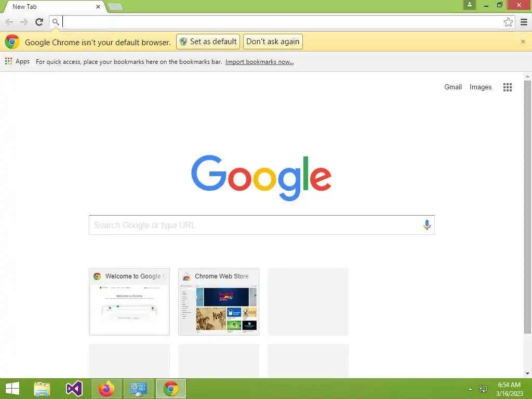Switch to Firefox in the taskbar
The image size is (532, 399).
107,389
